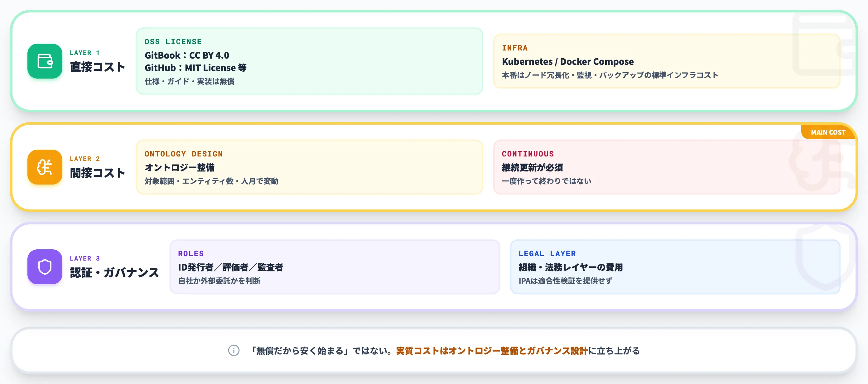Select 一度作って終わりではない text

point(546,181)
